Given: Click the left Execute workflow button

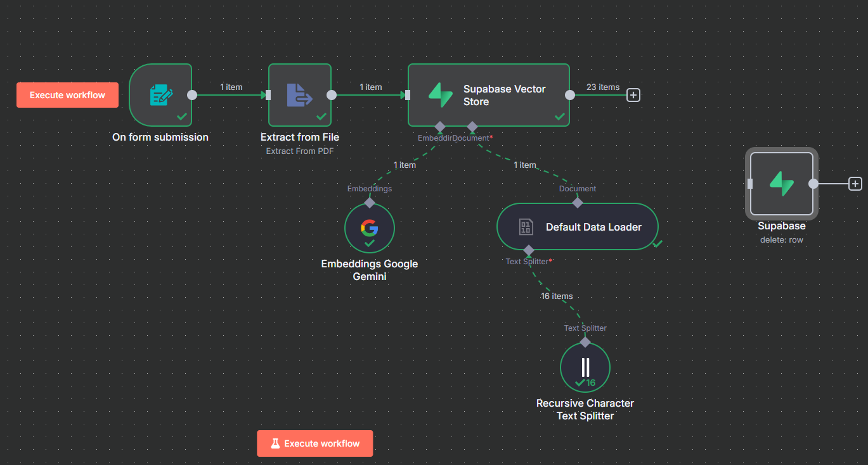Looking at the screenshot, I should tap(67, 95).
